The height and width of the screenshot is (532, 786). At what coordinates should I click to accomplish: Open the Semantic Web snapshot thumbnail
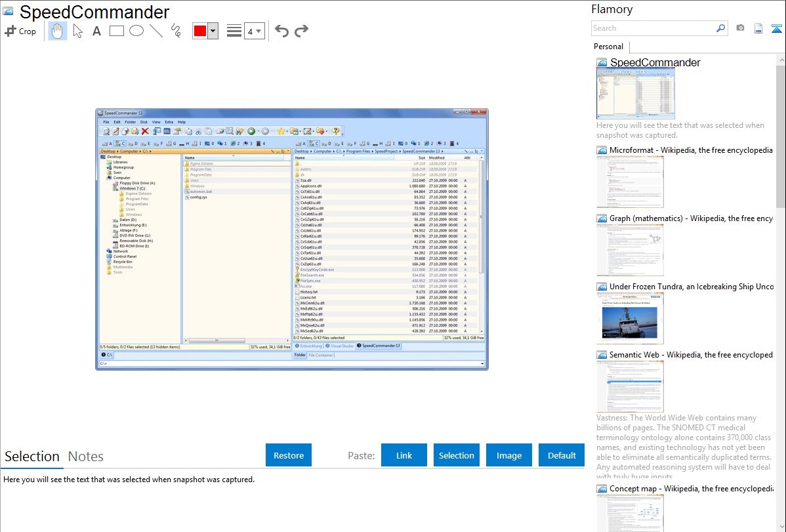point(630,386)
